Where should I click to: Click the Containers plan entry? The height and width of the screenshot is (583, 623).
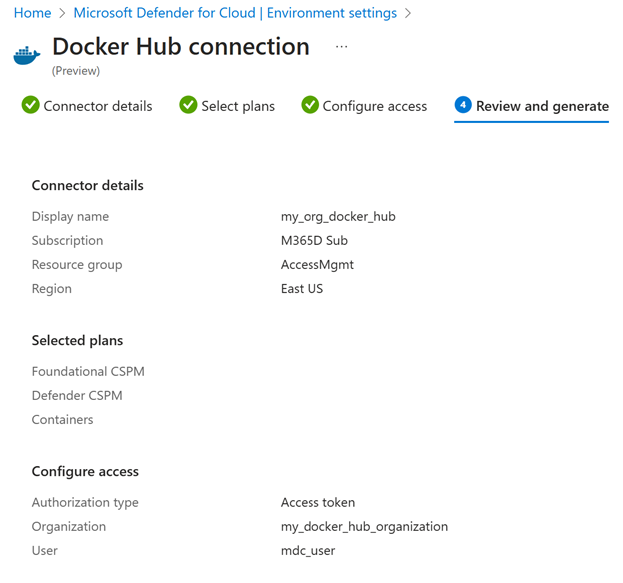tap(62, 420)
